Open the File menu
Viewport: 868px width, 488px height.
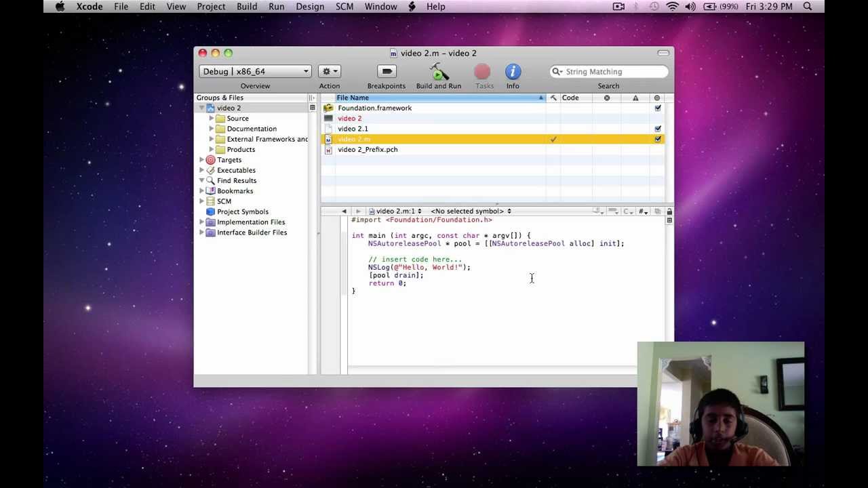(121, 6)
